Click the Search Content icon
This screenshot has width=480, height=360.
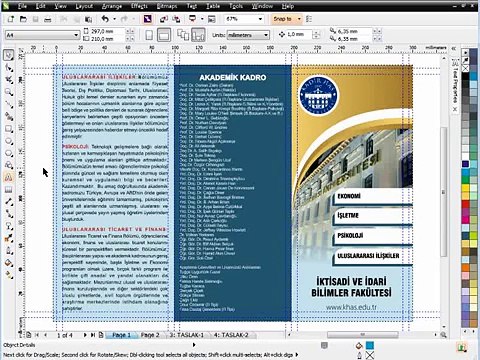click(x=148, y=19)
